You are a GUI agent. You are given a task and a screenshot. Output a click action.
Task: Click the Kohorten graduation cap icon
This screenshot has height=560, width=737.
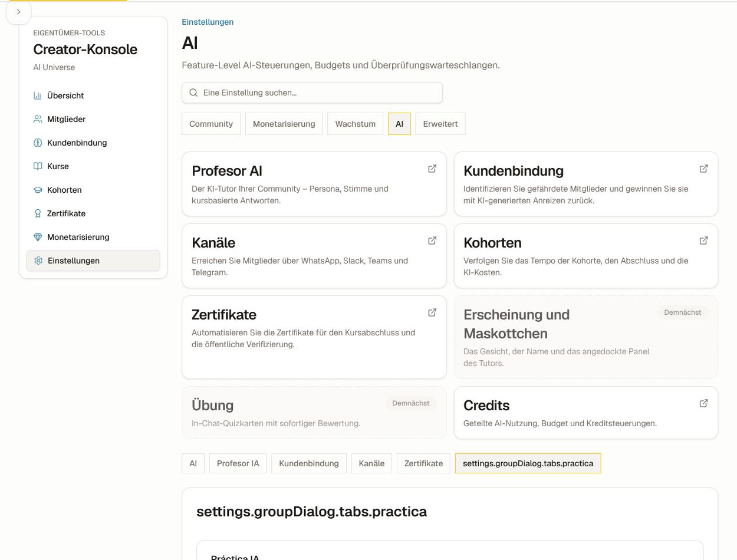(38, 190)
